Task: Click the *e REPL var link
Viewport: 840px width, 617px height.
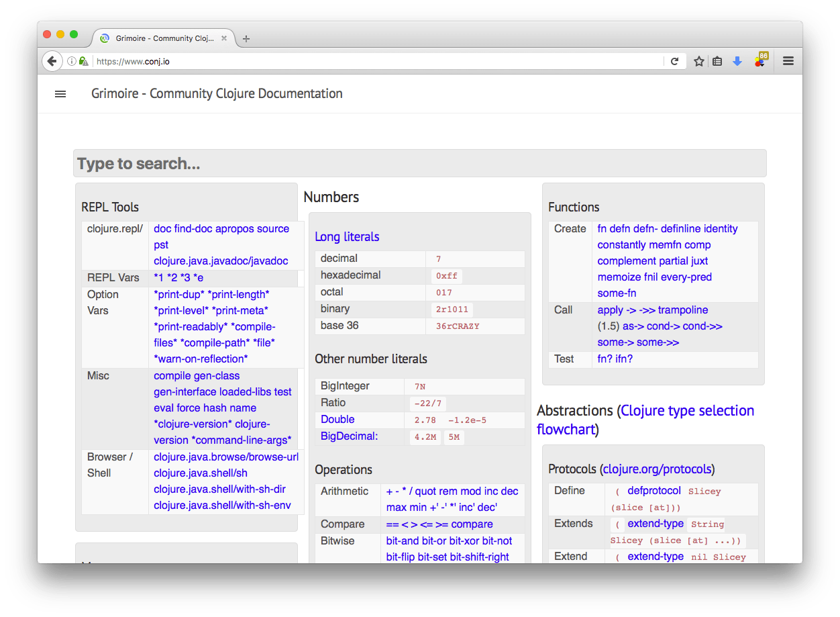Action: 198,278
